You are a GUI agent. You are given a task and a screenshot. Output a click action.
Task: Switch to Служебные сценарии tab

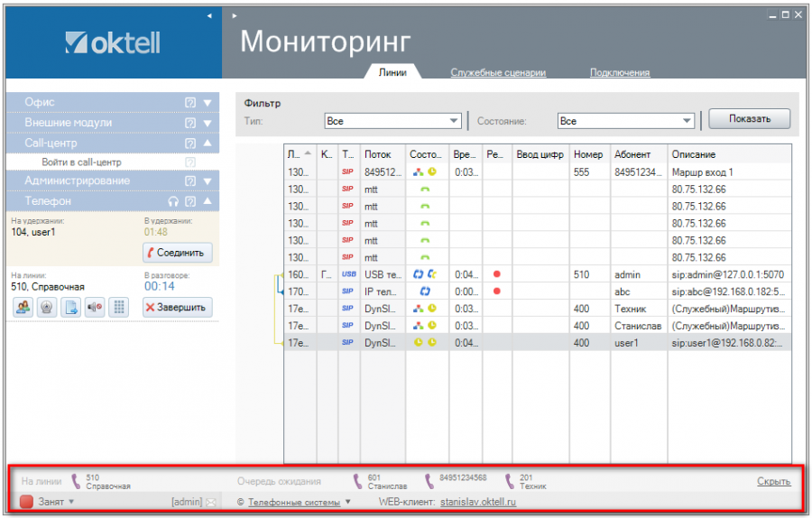coord(498,73)
